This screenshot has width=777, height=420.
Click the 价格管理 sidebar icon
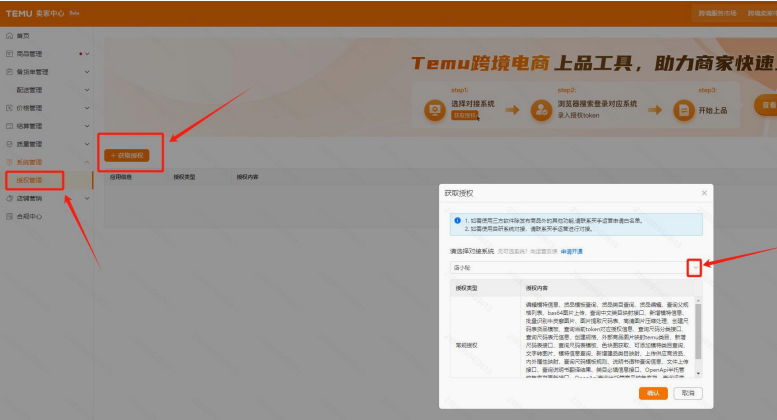9,108
